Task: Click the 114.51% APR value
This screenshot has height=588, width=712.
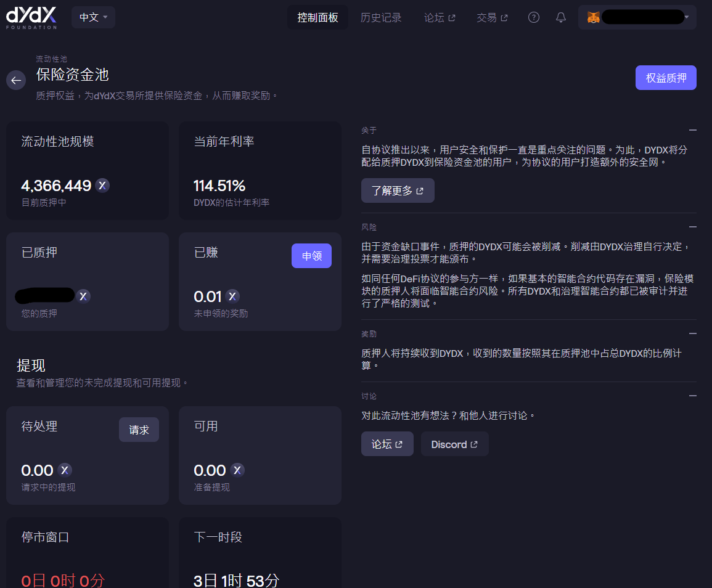Action: (x=219, y=186)
